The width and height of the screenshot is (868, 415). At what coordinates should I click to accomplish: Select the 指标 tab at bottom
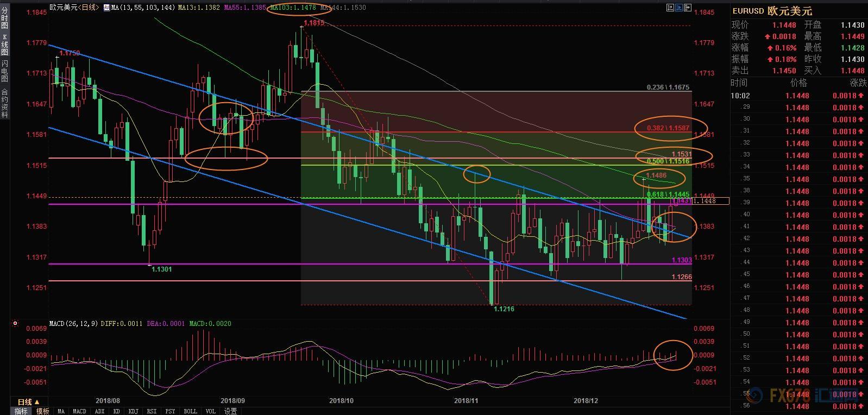pos(21,411)
